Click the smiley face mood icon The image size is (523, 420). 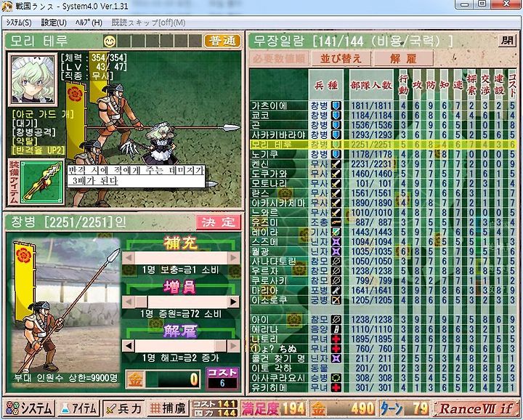click(x=110, y=41)
